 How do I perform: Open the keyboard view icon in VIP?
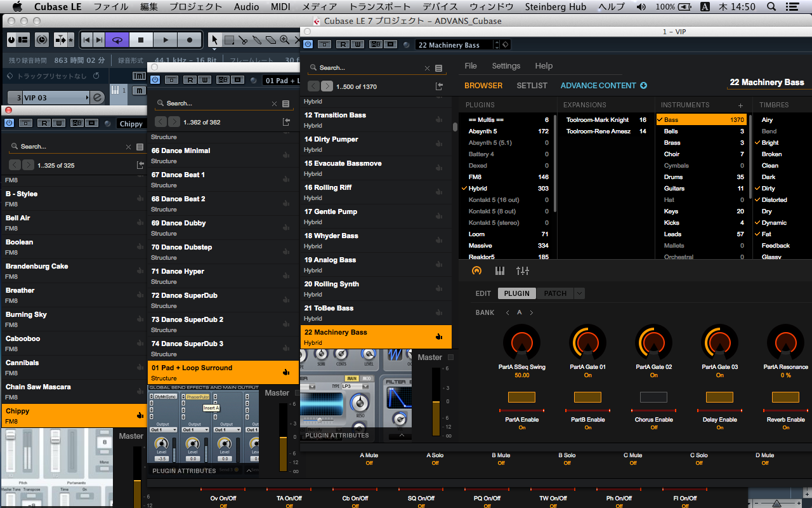pos(500,271)
